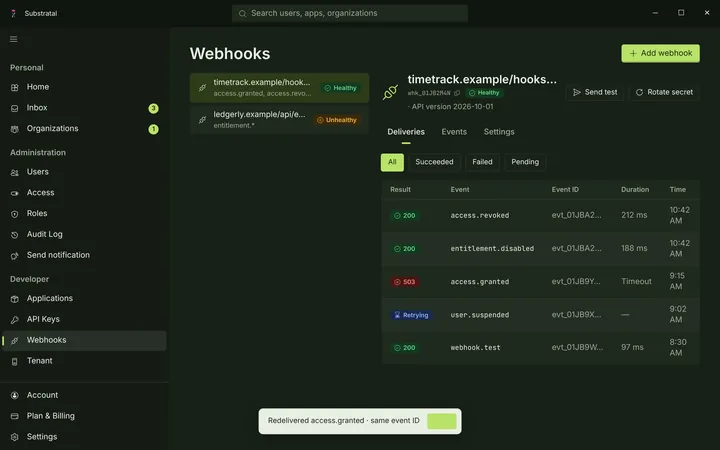Image resolution: width=720 pixels, height=450 pixels.
Task: Click the Substratal app logo
Action: (13, 13)
